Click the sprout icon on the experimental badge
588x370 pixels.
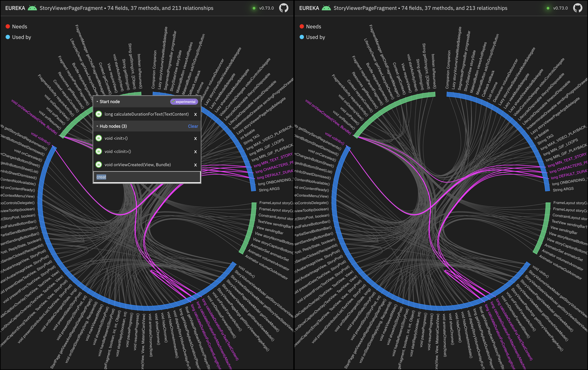coord(174,101)
